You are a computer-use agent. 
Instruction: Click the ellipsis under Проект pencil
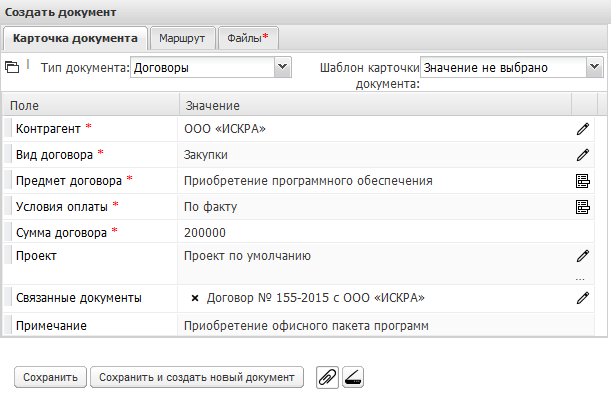click(580, 279)
